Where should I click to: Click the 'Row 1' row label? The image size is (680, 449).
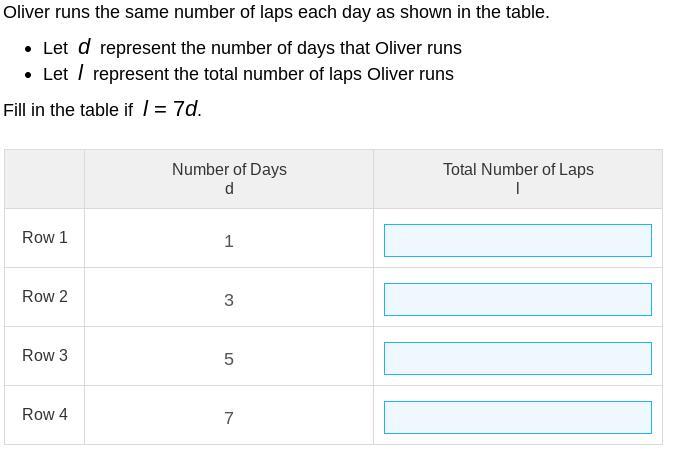point(45,237)
